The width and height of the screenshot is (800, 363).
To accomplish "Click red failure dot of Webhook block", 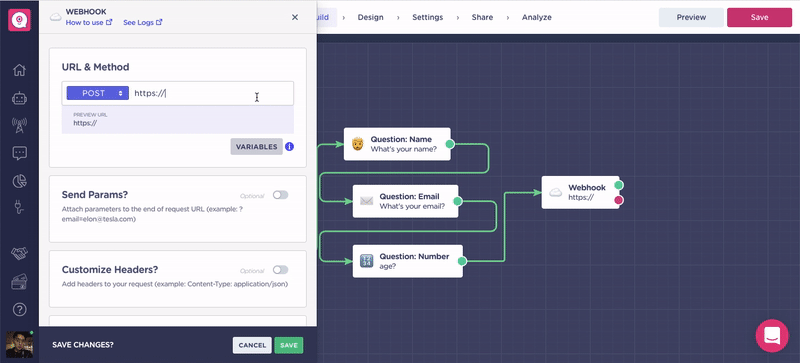I will [x=618, y=200].
